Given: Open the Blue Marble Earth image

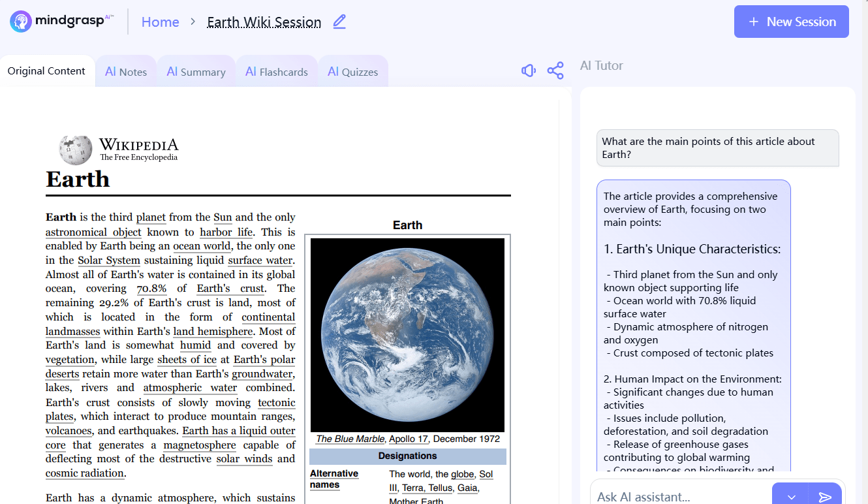Looking at the screenshot, I should [407, 335].
